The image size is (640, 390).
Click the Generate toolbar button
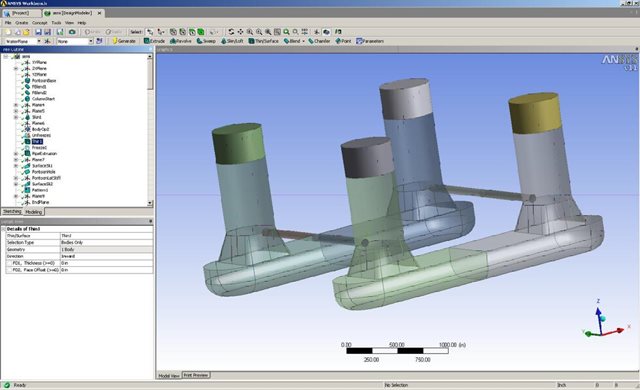(124, 41)
